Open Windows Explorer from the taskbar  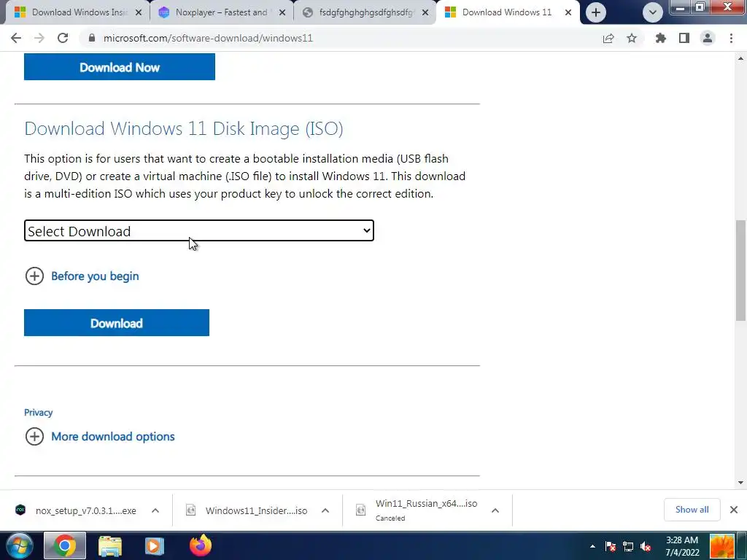pyautogui.click(x=110, y=545)
